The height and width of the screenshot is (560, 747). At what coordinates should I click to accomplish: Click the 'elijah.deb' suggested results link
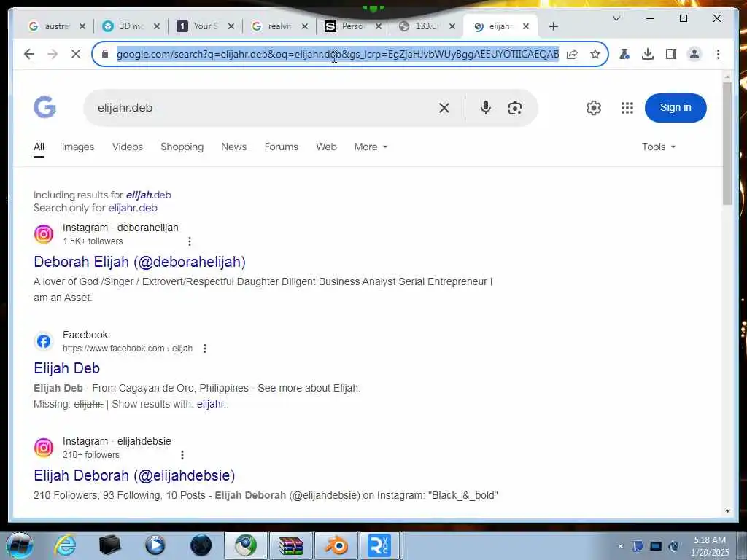pos(148,195)
